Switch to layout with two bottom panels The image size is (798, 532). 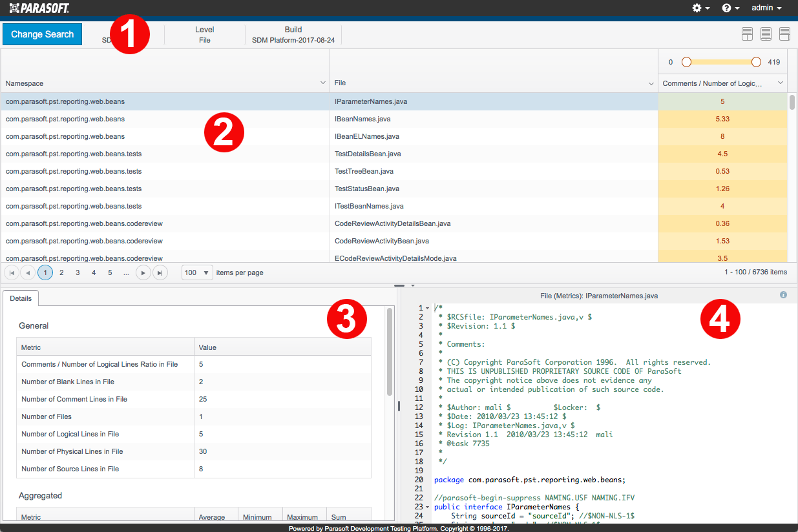[x=748, y=34]
